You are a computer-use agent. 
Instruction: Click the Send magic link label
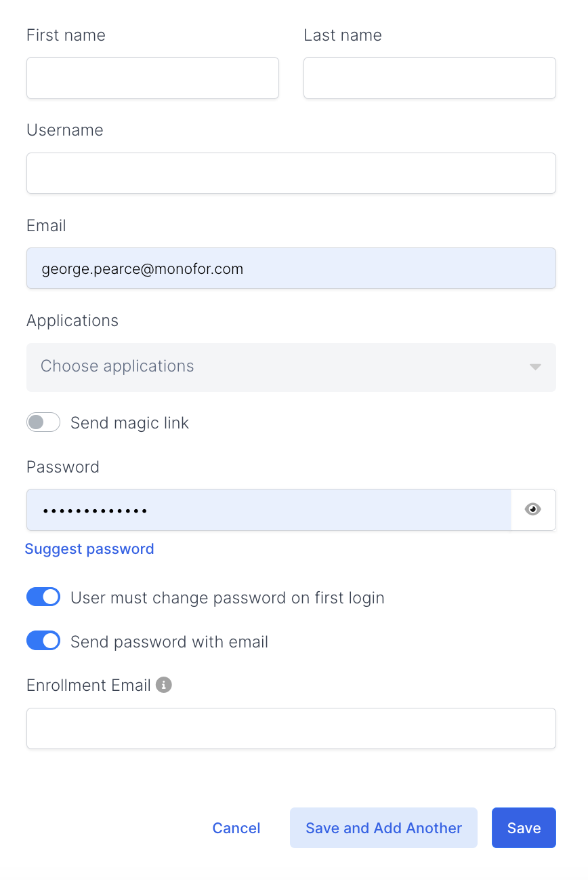[x=129, y=423]
